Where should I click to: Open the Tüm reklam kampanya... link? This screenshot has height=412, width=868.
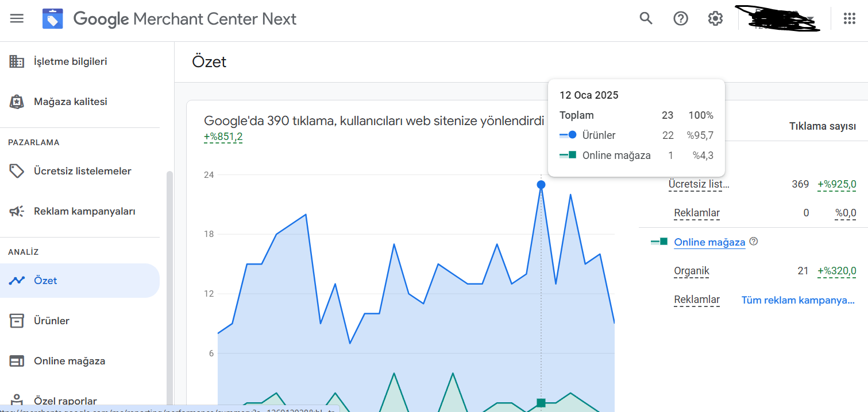(798, 300)
